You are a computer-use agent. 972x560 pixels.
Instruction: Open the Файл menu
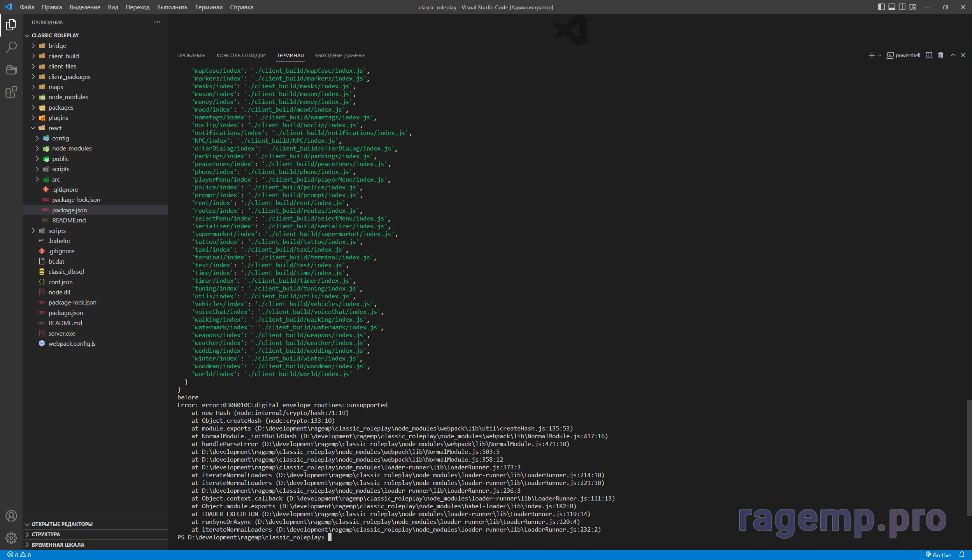(27, 7)
